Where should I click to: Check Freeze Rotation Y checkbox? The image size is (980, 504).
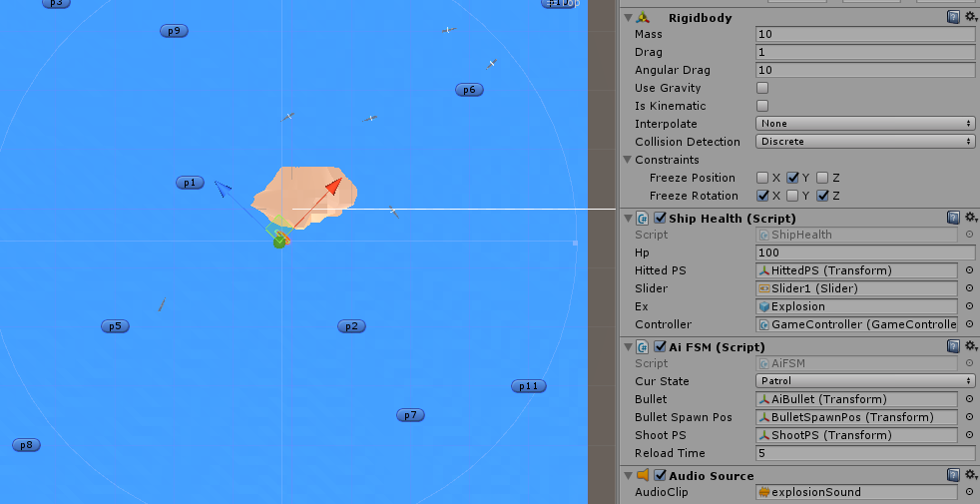(792, 196)
